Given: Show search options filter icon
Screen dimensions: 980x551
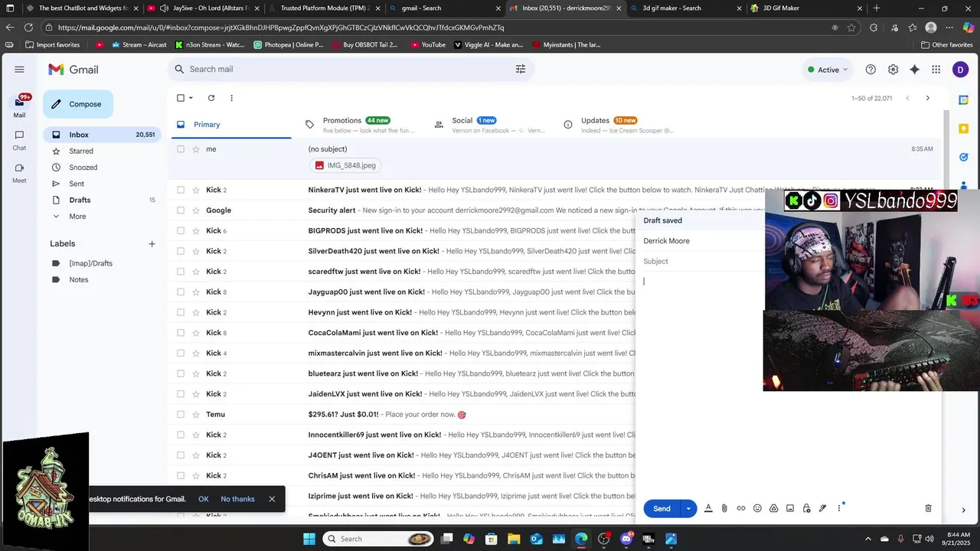Looking at the screenshot, I should [521, 69].
